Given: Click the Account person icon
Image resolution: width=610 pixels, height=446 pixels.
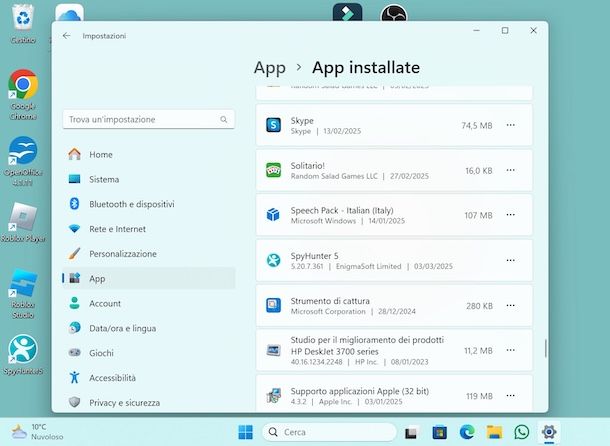Looking at the screenshot, I should tap(74, 303).
